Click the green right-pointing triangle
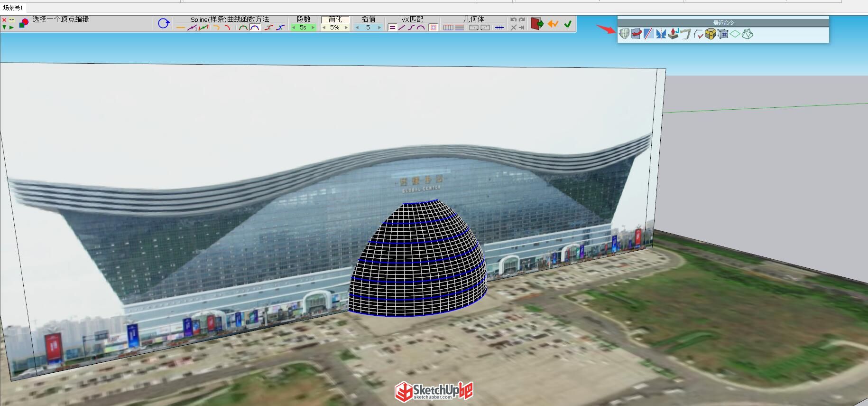868x406 pixels. [x=11, y=28]
